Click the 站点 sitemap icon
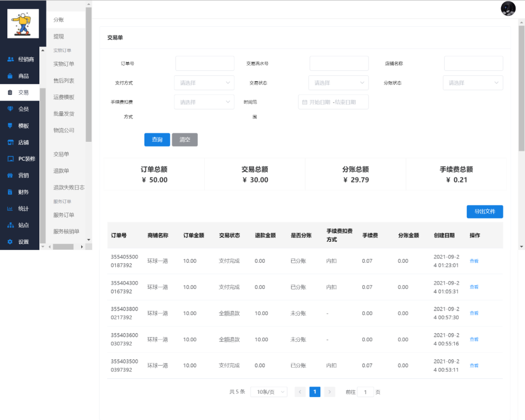The image size is (525, 420). pos(10,225)
